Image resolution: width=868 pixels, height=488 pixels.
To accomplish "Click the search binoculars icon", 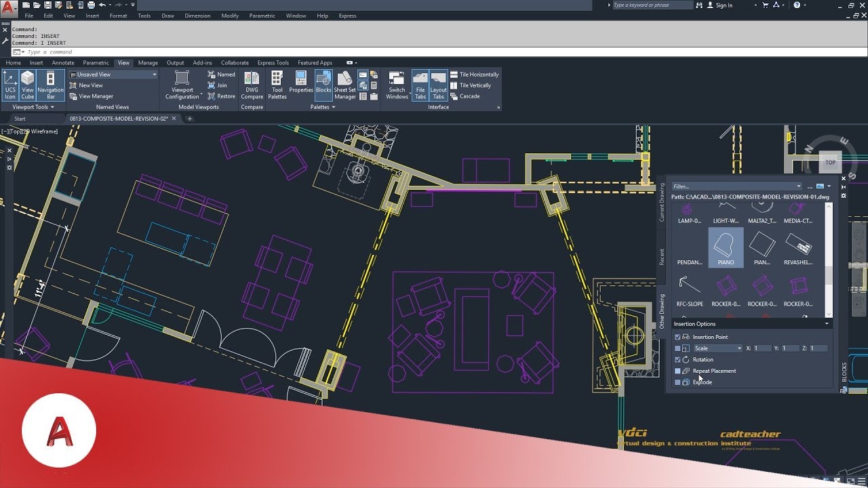I will [701, 5].
